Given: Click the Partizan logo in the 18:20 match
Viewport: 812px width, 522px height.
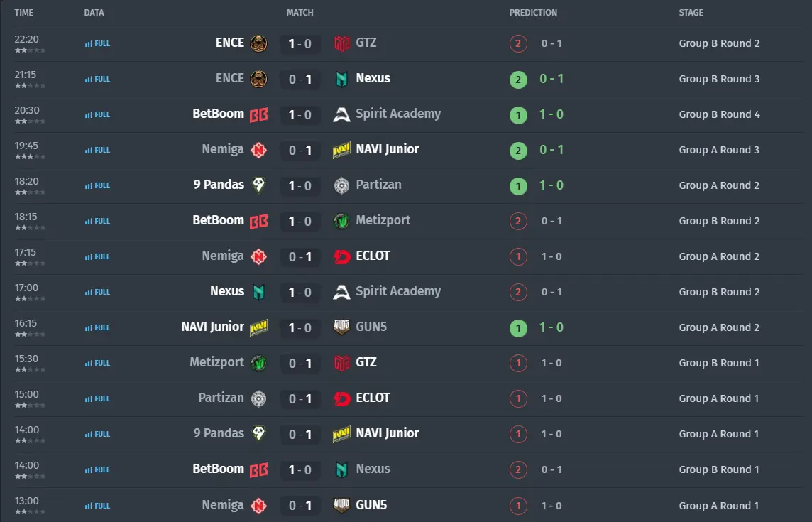Looking at the screenshot, I should (341, 185).
